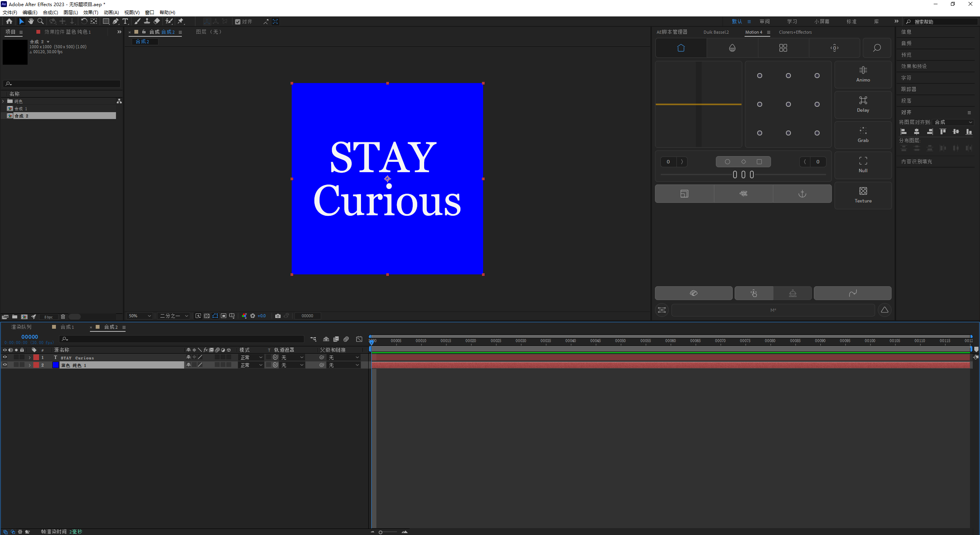Click the Texture tool in Motion panel
Viewport: 980px width, 535px height.
click(863, 195)
